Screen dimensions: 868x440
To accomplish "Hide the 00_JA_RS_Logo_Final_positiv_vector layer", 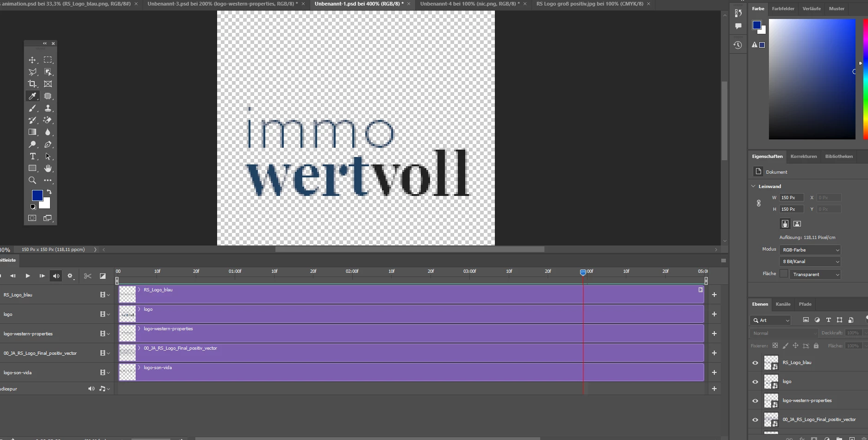I will click(x=755, y=420).
